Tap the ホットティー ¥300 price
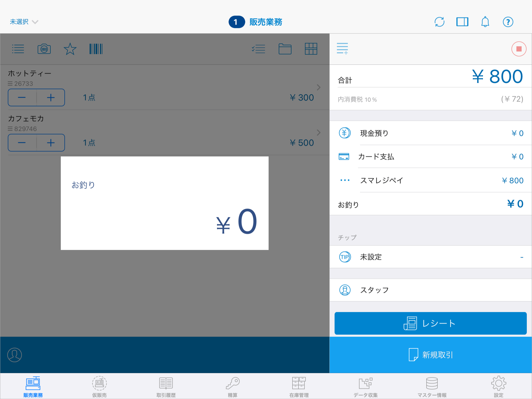 [302, 97]
